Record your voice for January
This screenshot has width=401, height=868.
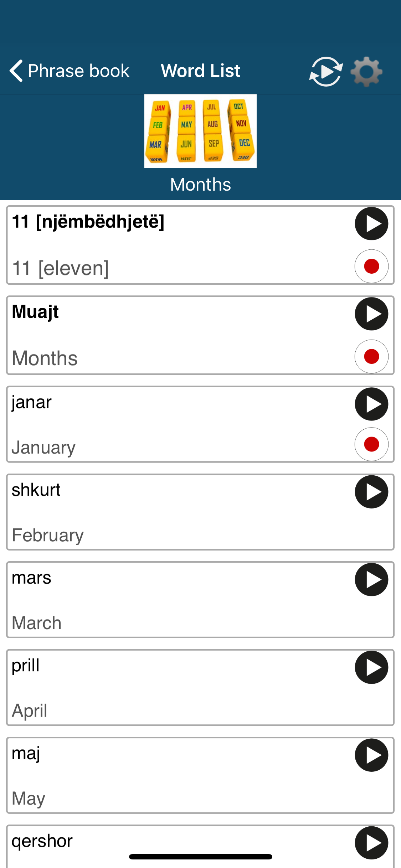click(371, 444)
